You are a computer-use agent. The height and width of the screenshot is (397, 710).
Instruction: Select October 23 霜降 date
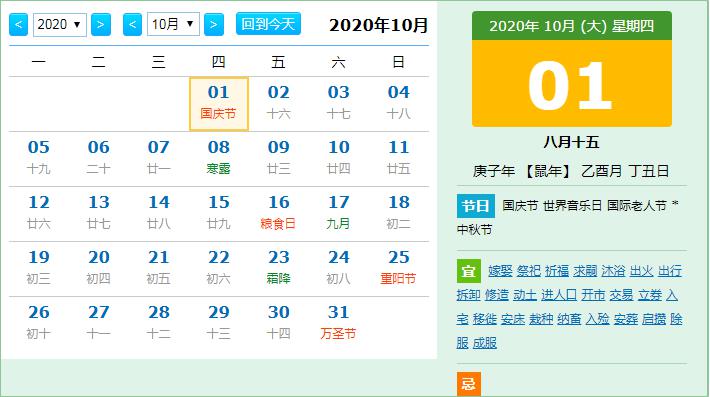coord(278,268)
